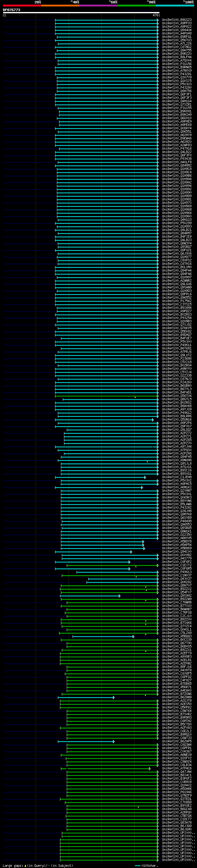Screen dimensions: 197x868
Task: Click the Large gaps legend text
Action: click(x=13, y=866)
